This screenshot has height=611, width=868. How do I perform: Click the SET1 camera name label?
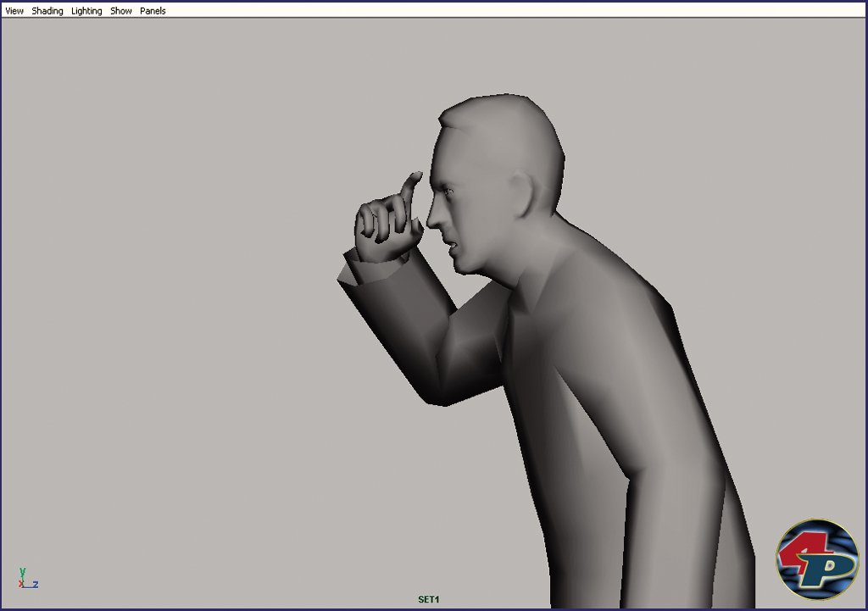(x=429, y=599)
